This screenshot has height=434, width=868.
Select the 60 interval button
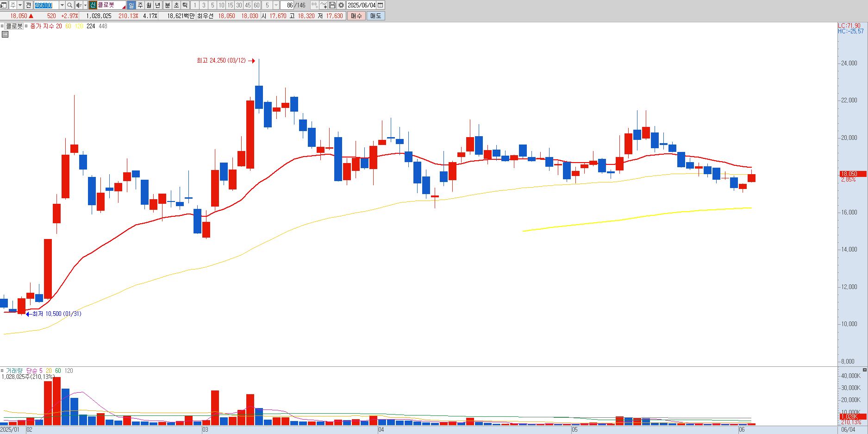pos(256,5)
